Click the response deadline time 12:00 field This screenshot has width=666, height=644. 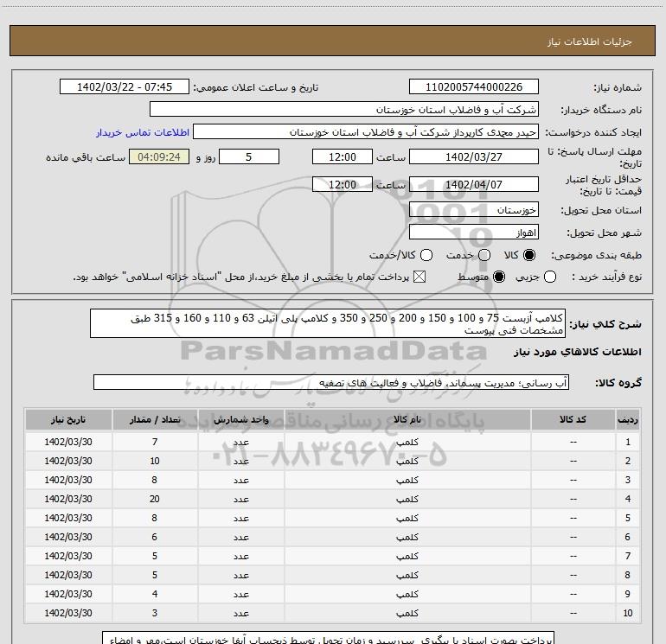coord(343,156)
